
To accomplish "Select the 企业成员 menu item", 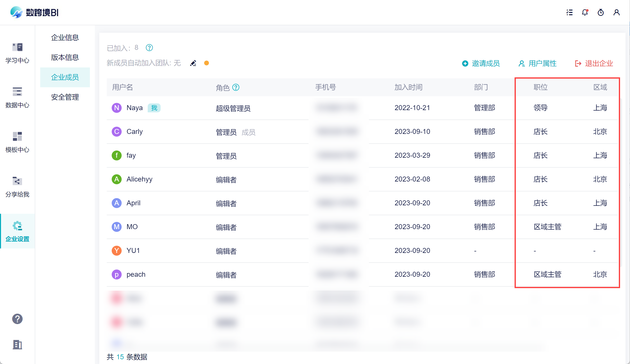I will pyautogui.click(x=65, y=77).
